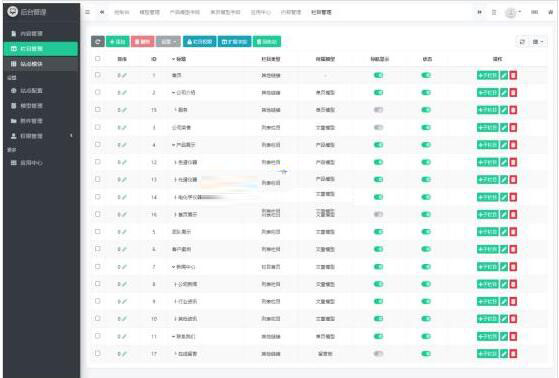Image resolution: width=559 pixels, height=378 pixels.
Task: Click the sort-value pencil icon in ID 10 row
Action: pos(124,319)
